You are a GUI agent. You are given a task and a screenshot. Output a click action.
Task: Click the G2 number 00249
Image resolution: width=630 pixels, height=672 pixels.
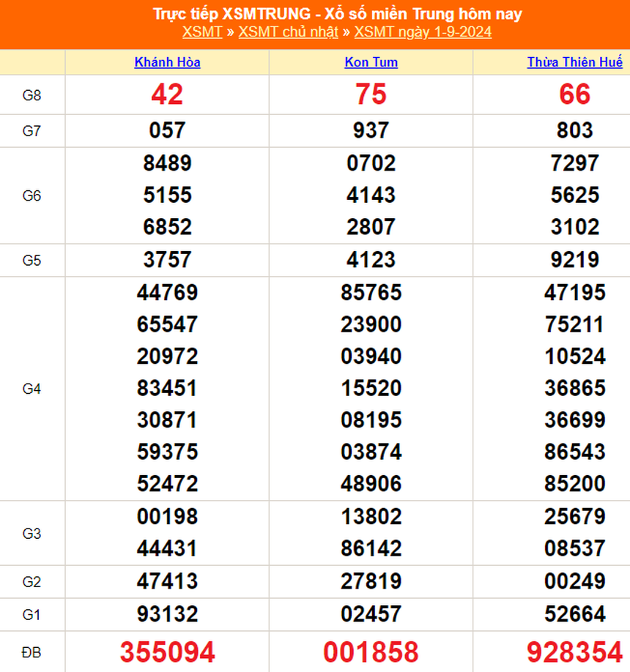click(x=574, y=581)
